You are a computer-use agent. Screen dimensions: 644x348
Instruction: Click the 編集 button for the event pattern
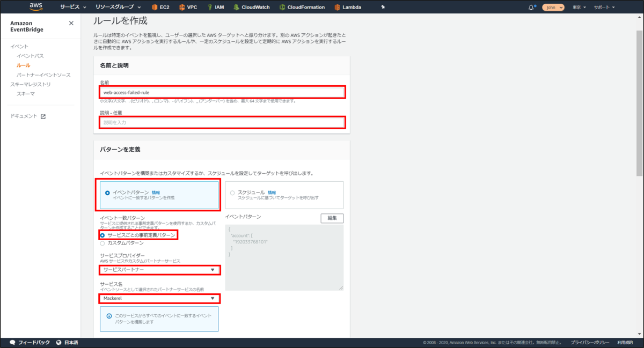(332, 218)
